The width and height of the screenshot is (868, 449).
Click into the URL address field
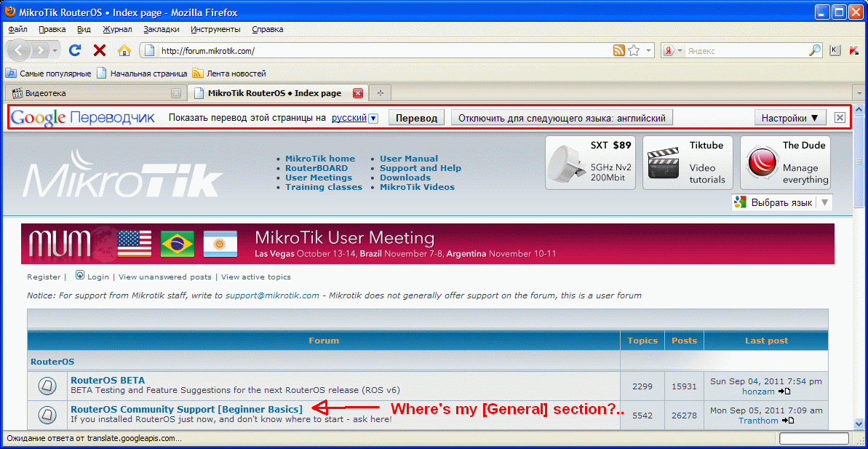383,50
